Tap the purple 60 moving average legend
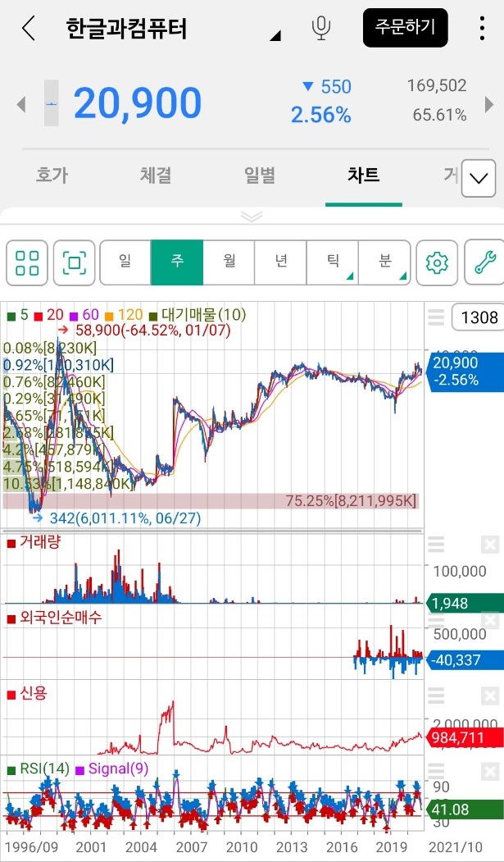 click(x=84, y=315)
